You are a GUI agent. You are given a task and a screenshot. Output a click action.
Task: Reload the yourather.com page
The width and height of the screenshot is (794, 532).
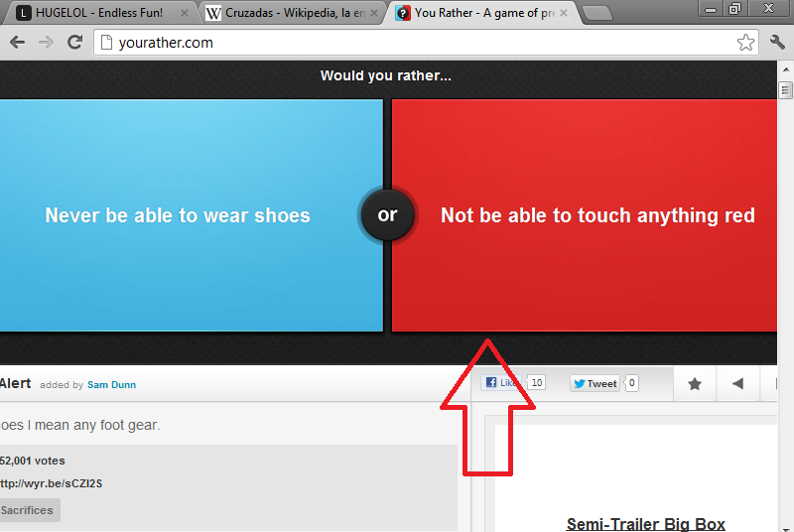[x=74, y=43]
